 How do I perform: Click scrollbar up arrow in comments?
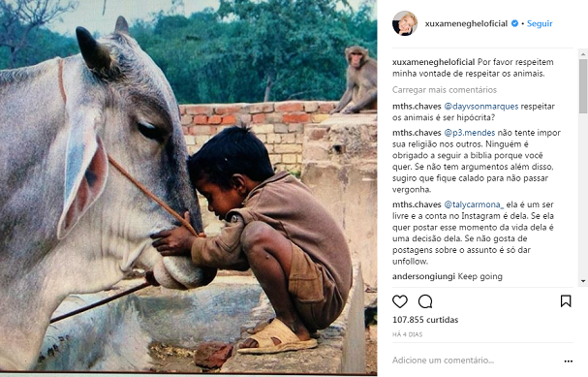click(x=583, y=54)
